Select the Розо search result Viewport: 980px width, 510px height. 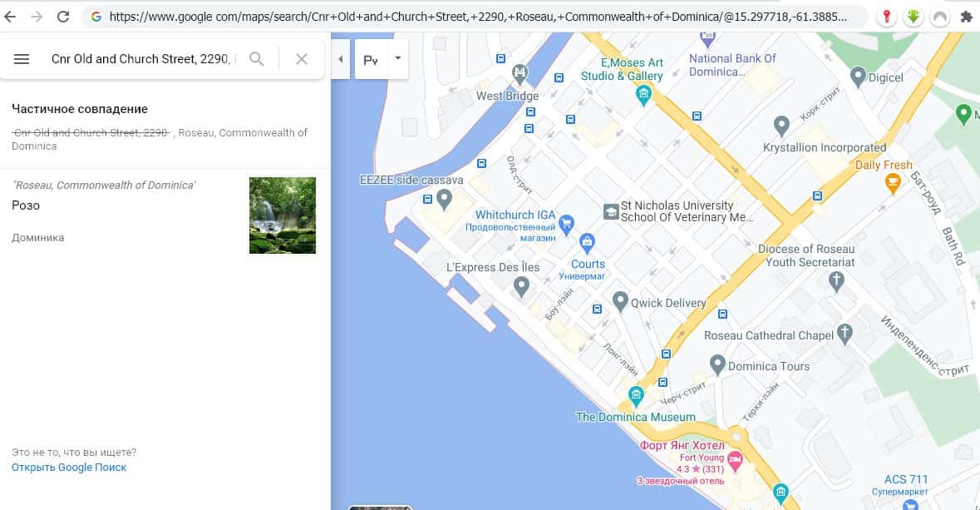coord(26,205)
